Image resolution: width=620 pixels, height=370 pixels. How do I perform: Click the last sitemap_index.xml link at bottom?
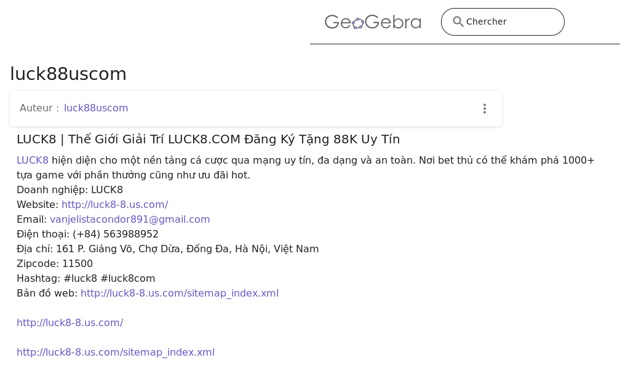pyautogui.click(x=115, y=352)
